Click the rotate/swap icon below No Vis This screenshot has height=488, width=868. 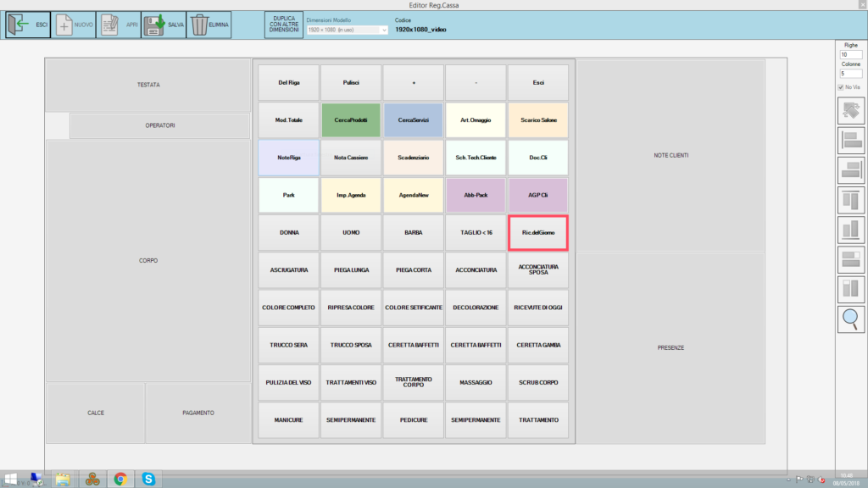[x=851, y=111]
